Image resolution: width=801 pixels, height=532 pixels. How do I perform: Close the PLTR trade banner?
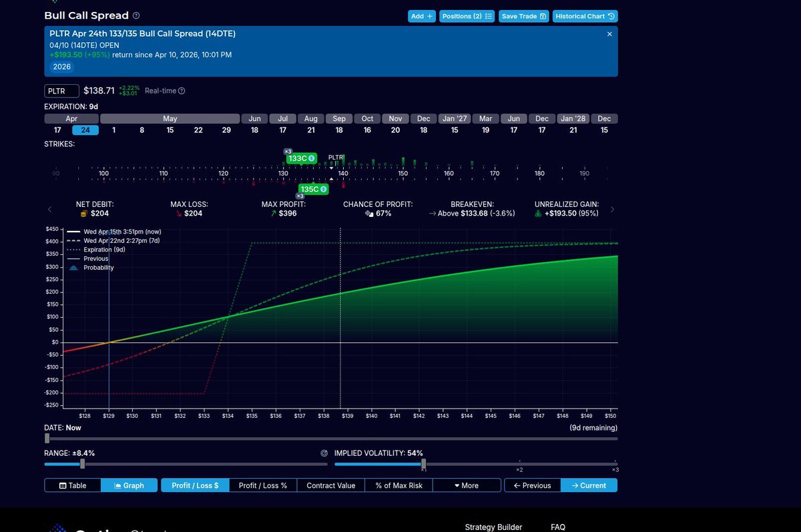point(609,33)
